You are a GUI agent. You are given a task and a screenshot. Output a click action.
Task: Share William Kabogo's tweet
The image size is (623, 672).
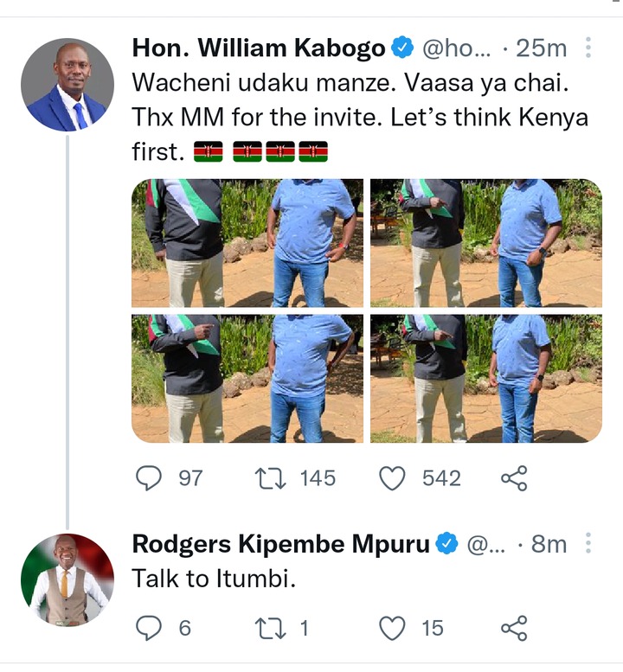point(514,478)
